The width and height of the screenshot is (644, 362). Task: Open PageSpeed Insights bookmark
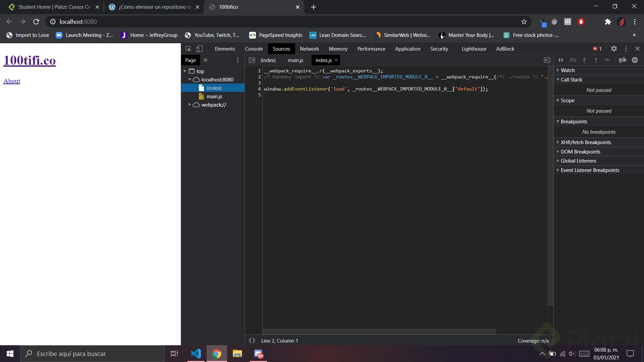[276, 35]
